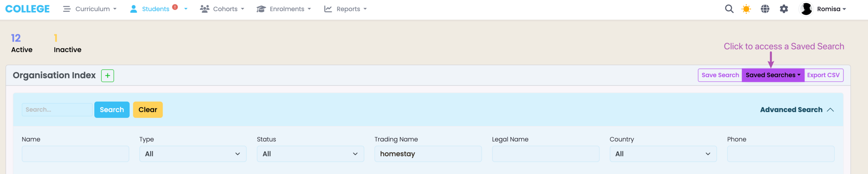Open the Status dropdown filter

click(310, 154)
